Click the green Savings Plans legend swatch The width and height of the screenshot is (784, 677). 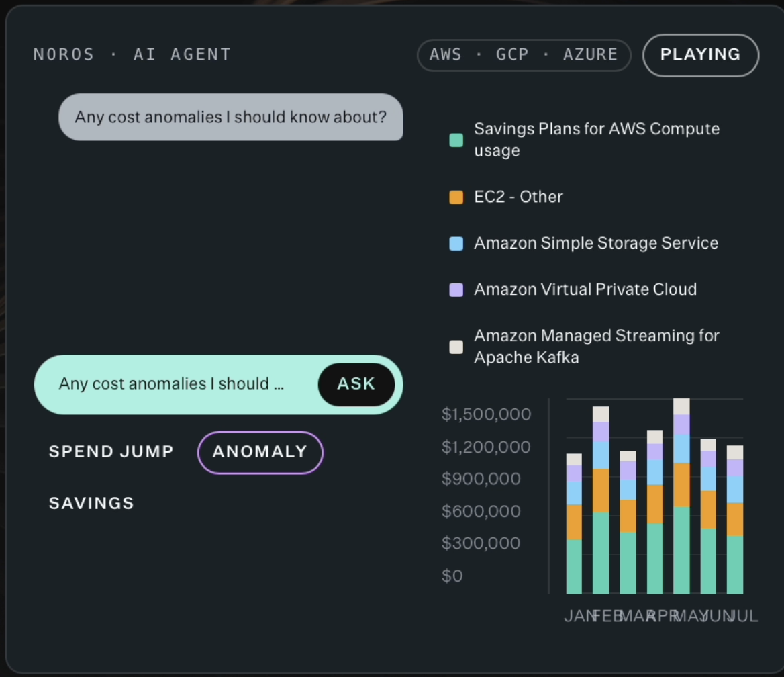coord(456,140)
